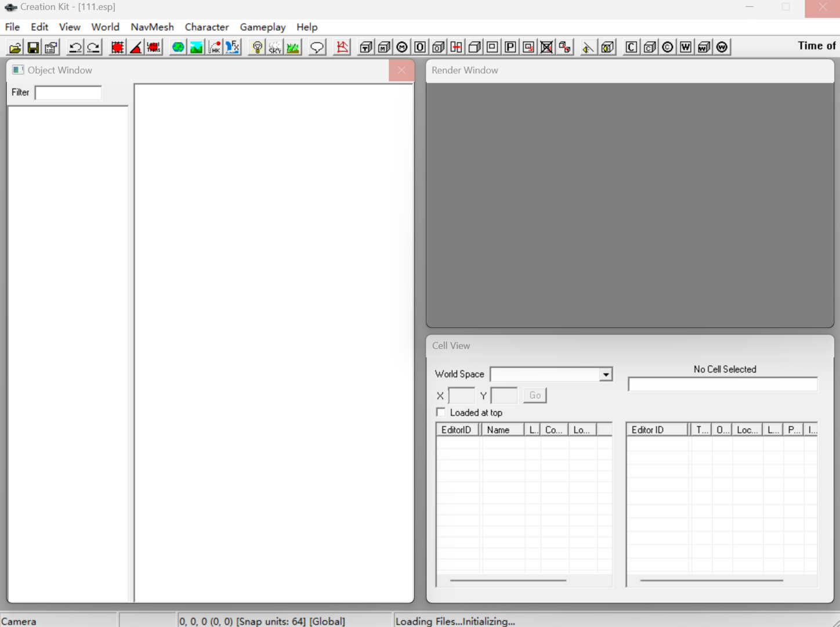
Task: Focus the Object Window Filter field
Action: point(68,93)
